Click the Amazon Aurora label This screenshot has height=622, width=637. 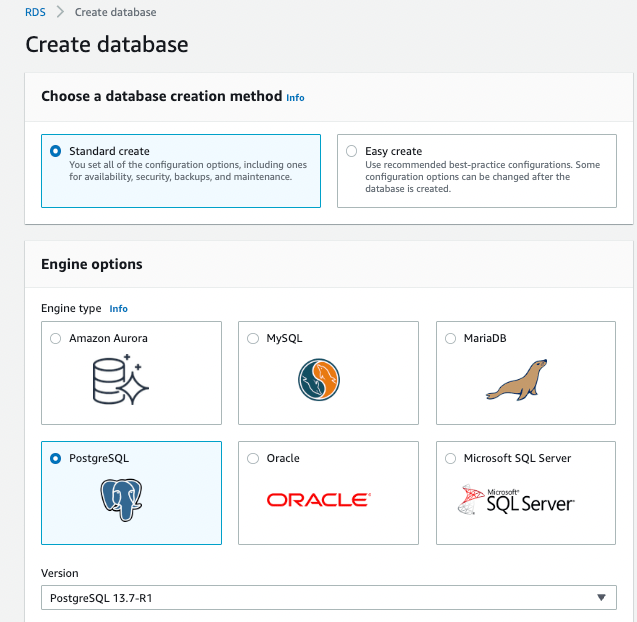pos(108,338)
